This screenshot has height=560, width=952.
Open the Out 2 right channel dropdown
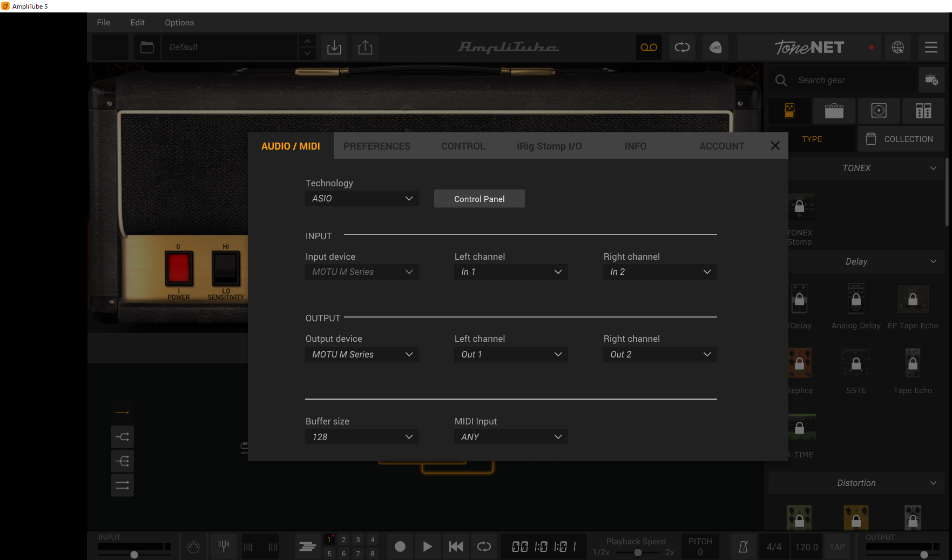pos(660,354)
